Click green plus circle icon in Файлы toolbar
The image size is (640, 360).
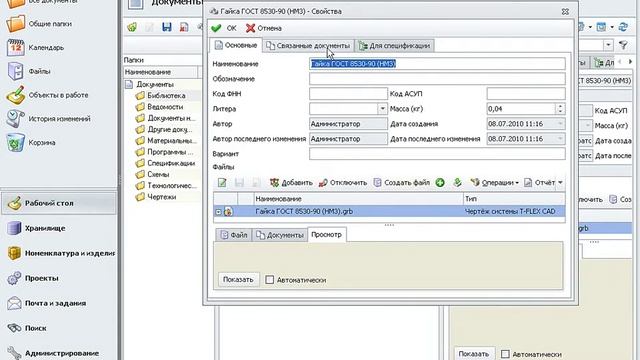[x=440, y=182]
